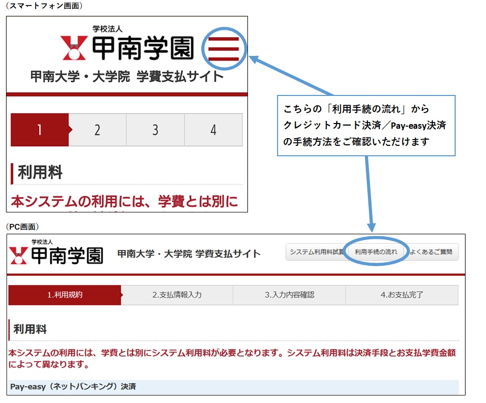Click the Konan Gakuen logo in smartphone header

point(127,45)
